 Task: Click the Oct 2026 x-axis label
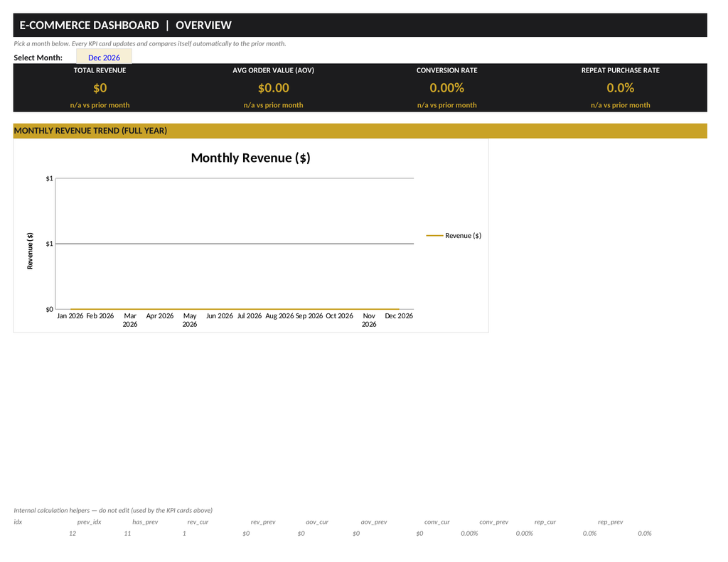[339, 316]
